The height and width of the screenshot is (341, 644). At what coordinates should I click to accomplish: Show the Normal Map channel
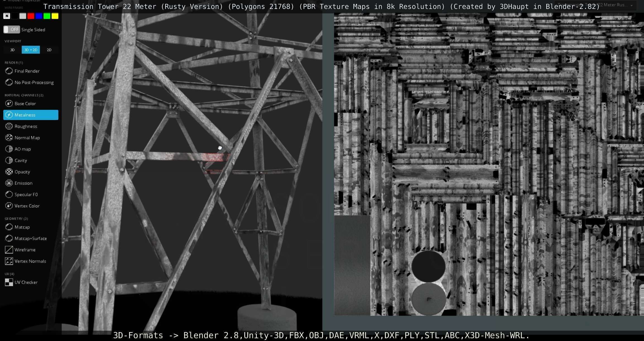tap(31, 138)
